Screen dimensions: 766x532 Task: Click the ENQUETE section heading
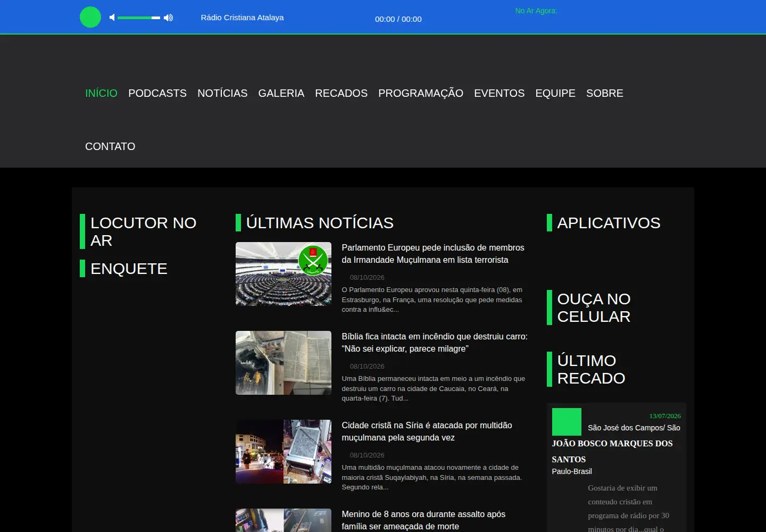[x=129, y=269]
